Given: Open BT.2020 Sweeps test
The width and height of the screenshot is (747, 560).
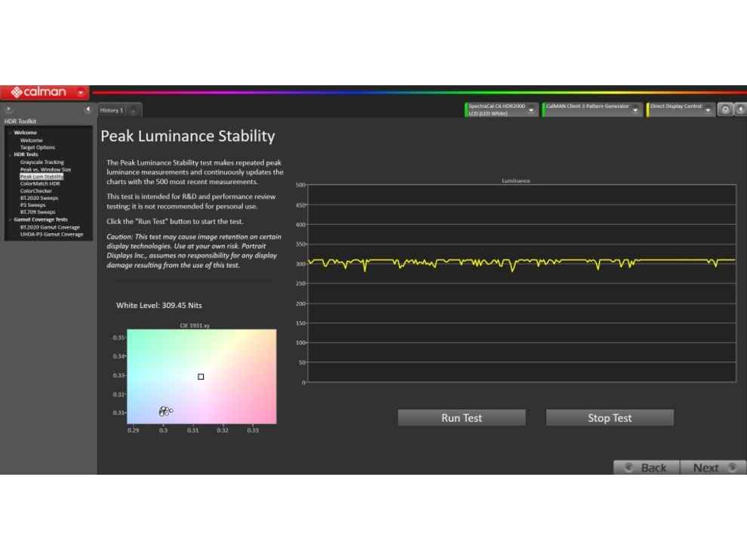Looking at the screenshot, I should [39, 198].
